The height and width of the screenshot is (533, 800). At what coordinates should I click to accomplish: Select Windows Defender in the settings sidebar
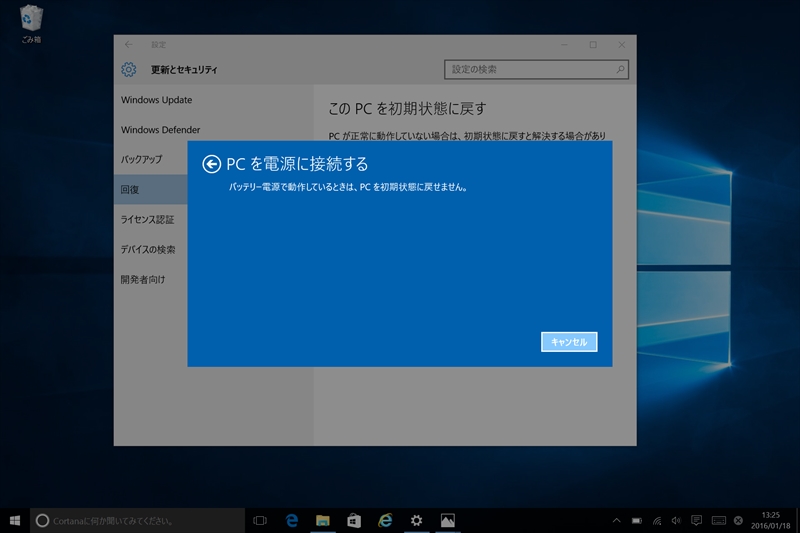click(160, 130)
